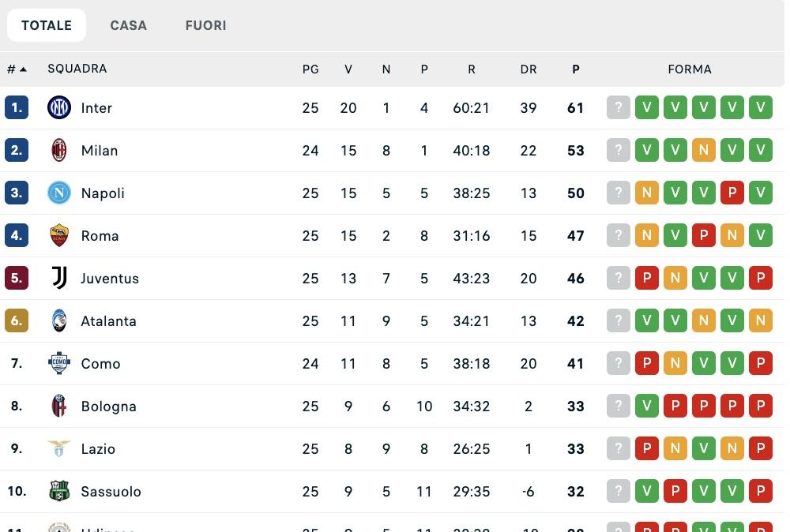Viewport: 790px width, 532px height.
Task: Click the Milan club crest
Action: 59,151
